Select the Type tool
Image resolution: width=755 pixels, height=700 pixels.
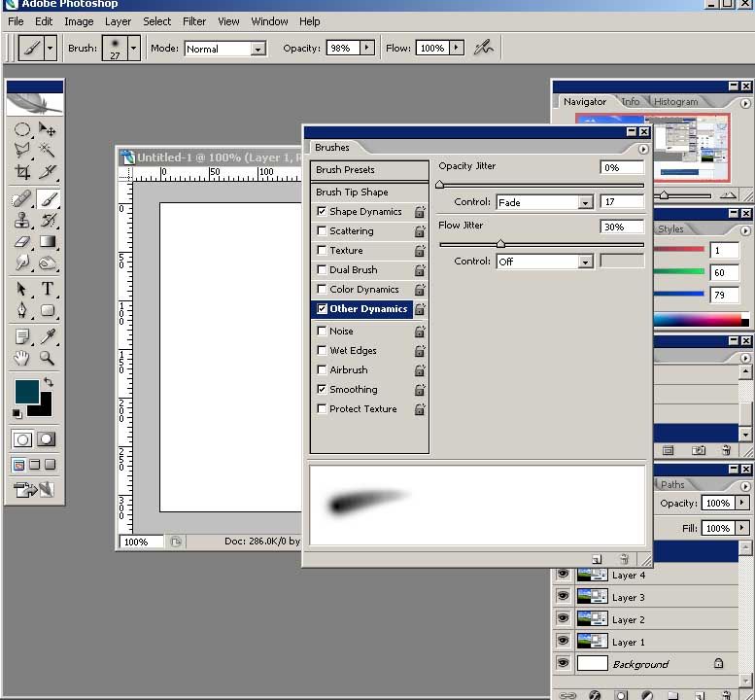click(x=47, y=289)
